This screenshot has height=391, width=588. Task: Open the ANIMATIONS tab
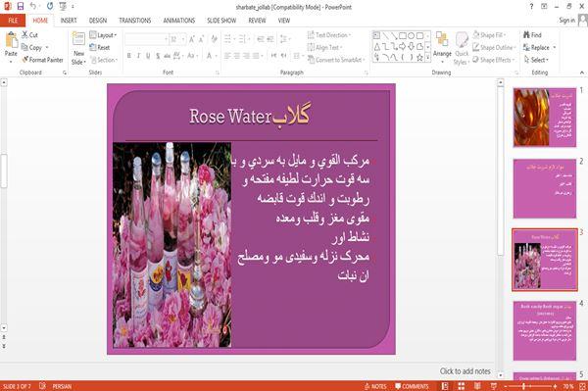coord(179,21)
